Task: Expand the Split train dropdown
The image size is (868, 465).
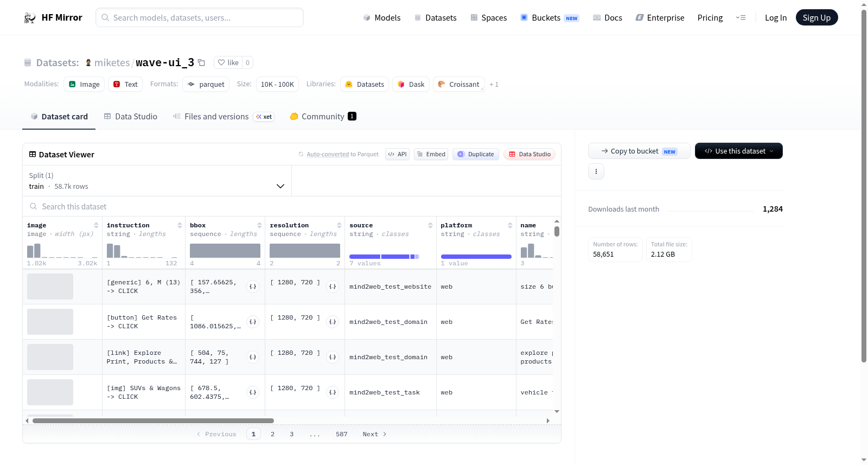Action: click(157, 181)
